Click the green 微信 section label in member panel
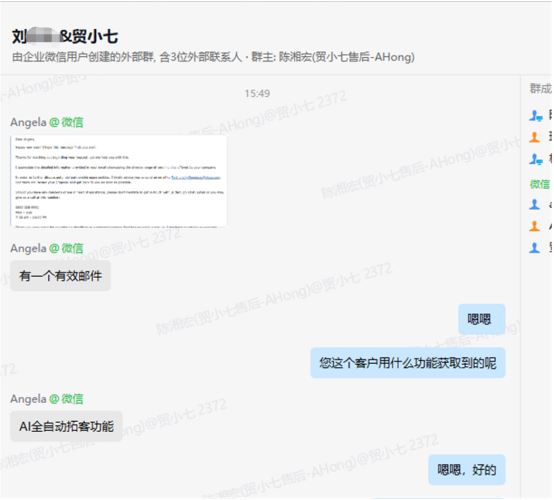The width and height of the screenshot is (554, 500). (x=540, y=184)
